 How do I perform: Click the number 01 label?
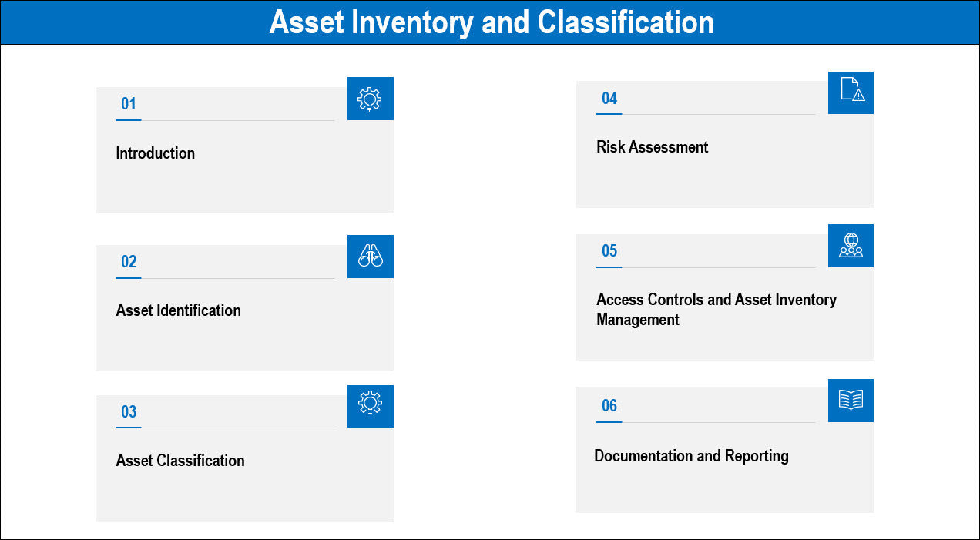click(x=128, y=104)
